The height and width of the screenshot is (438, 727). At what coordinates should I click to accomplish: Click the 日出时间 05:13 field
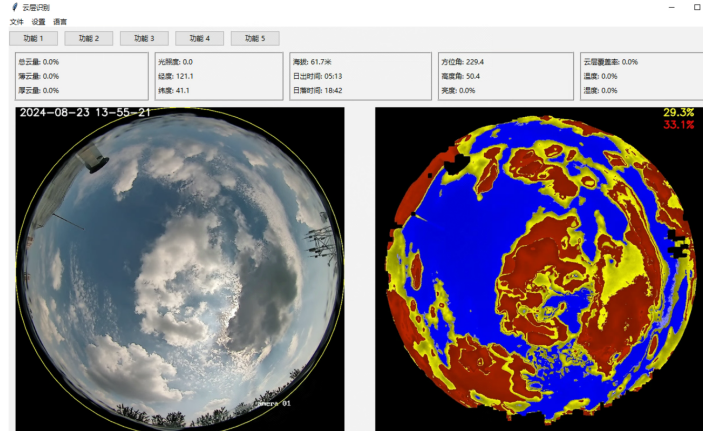pos(319,76)
